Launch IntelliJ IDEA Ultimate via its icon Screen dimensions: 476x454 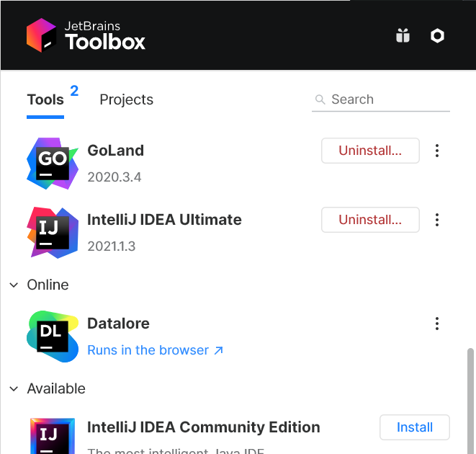click(52, 232)
